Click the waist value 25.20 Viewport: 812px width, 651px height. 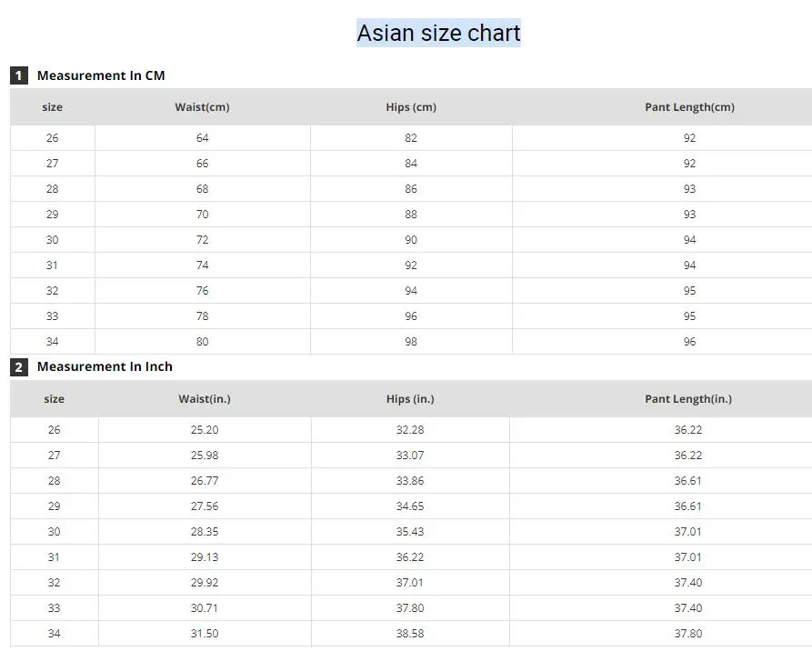pos(205,430)
